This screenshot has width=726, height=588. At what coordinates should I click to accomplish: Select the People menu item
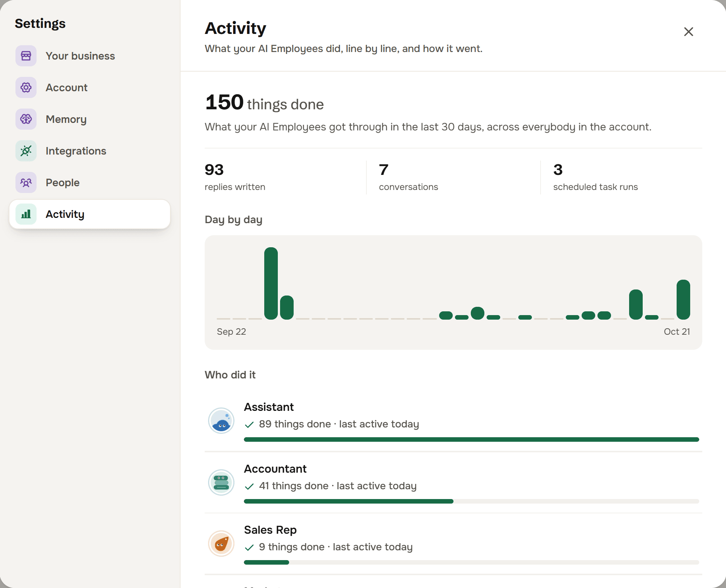[90, 182]
